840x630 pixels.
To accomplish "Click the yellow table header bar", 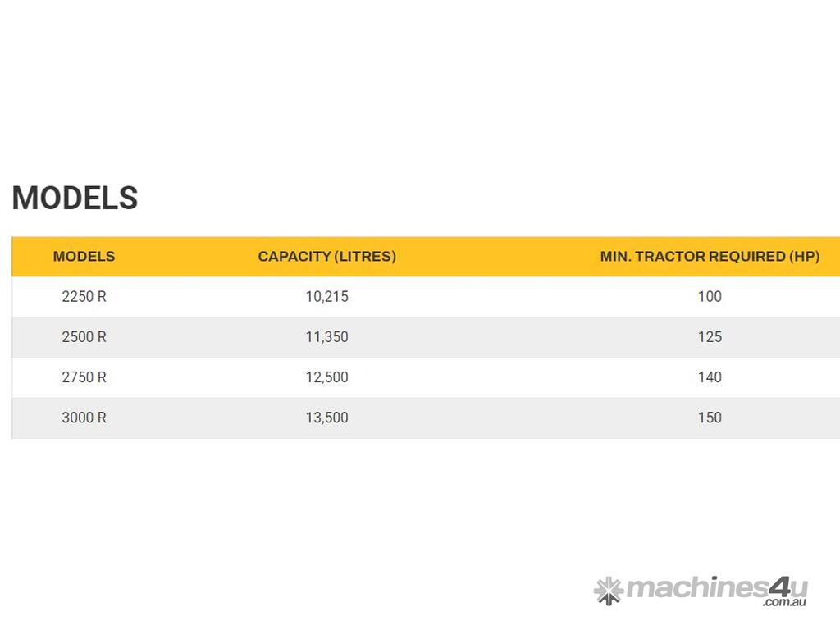I will point(492,257).
